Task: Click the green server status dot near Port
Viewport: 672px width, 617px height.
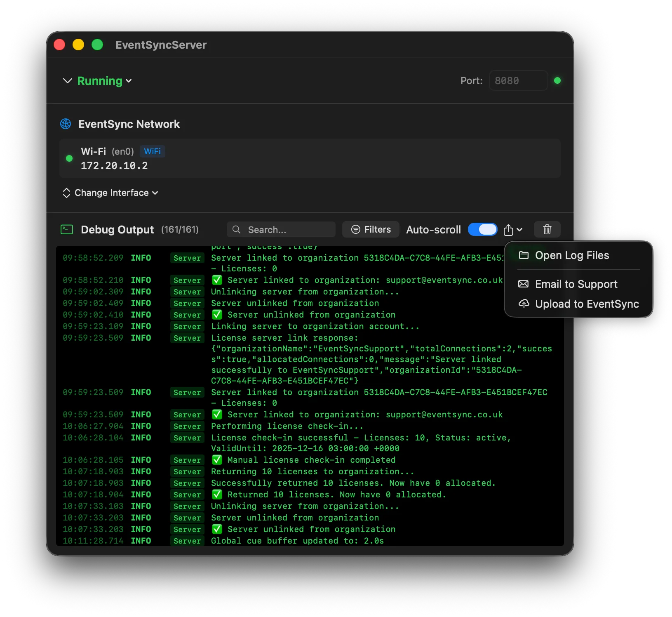Action: pos(557,80)
